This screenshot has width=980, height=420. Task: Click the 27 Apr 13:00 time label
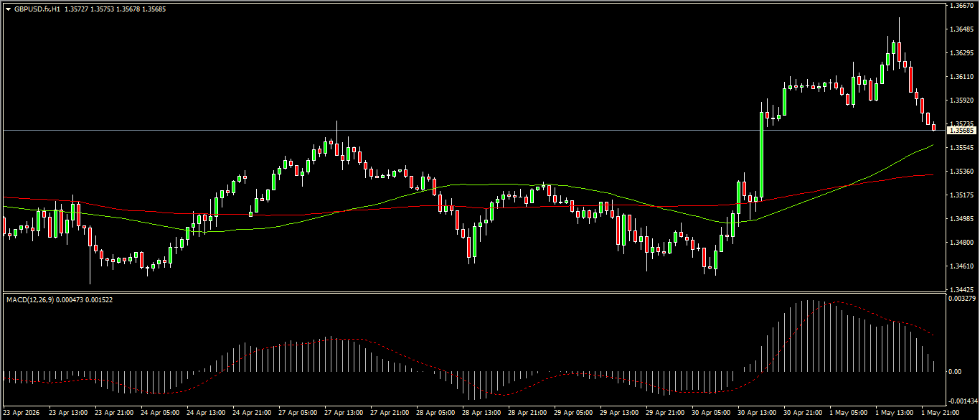point(344,414)
